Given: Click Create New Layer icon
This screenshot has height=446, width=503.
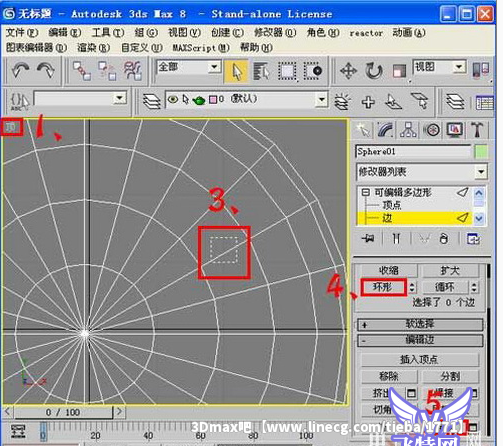Looking at the screenshot, I should [x=342, y=101].
